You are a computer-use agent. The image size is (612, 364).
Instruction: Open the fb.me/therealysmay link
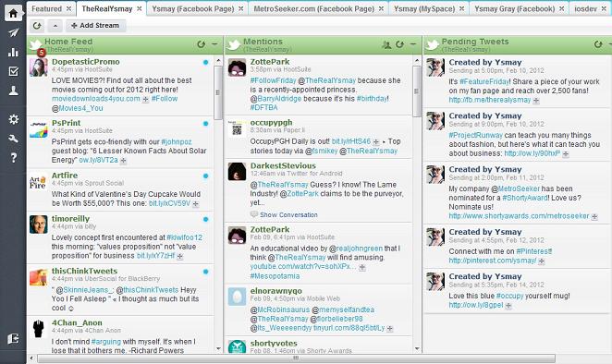pos(489,100)
